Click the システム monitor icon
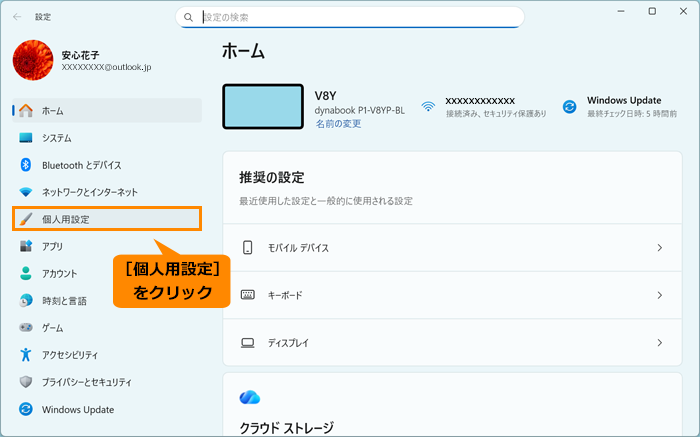700x437 pixels. pos(26,138)
